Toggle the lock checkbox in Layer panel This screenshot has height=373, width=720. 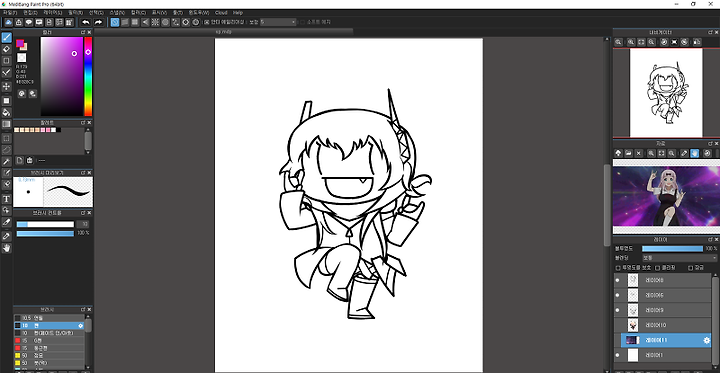[x=690, y=268]
